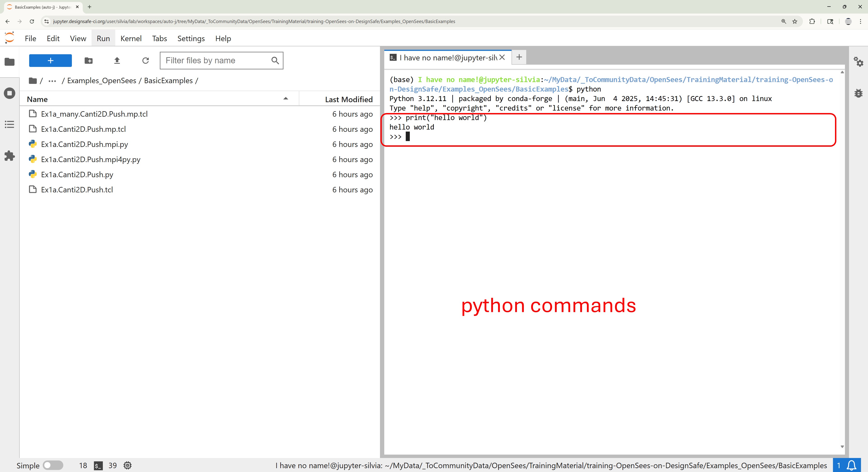Open the Kernel menu
The width and height of the screenshot is (868, 472).
coord(131,38)
